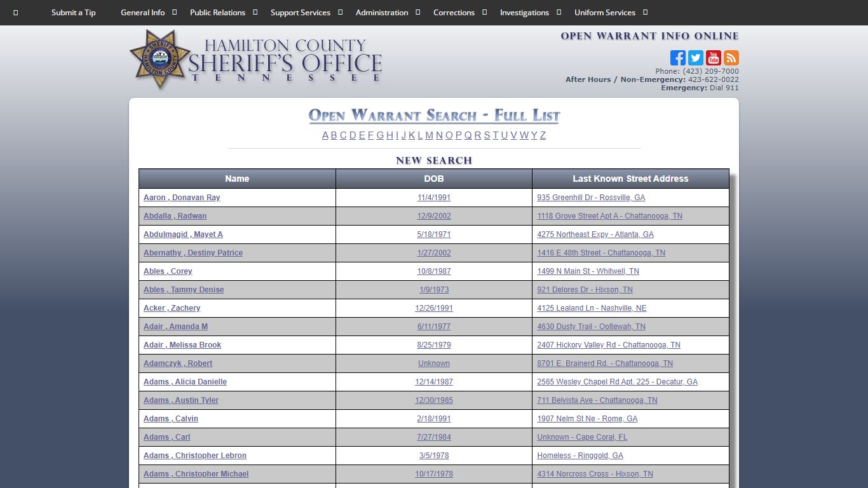The image size is (868, 488).
Task: Expand the Public Relations menu arrow
Action: click(255, 12)
